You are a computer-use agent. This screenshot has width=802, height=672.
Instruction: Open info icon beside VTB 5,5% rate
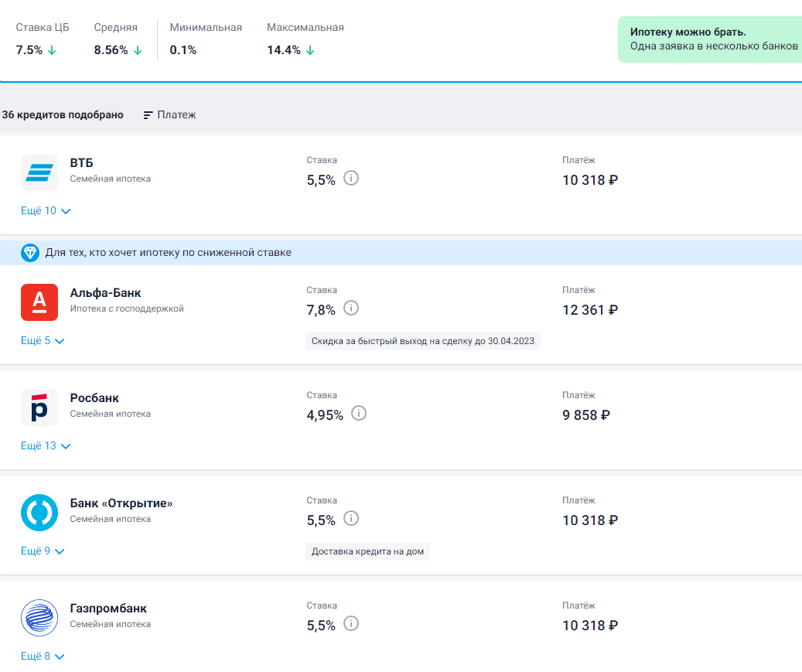[x=351, y=179]
